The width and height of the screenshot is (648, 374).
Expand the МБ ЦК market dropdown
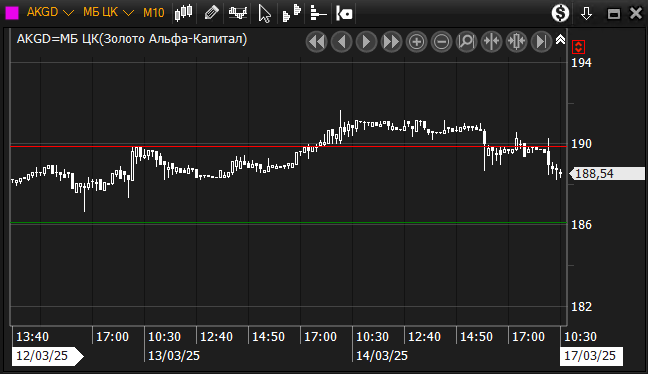point(108,12)
